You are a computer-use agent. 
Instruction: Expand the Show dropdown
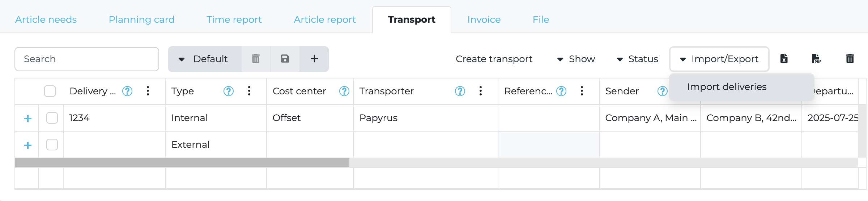pos(576,59)
